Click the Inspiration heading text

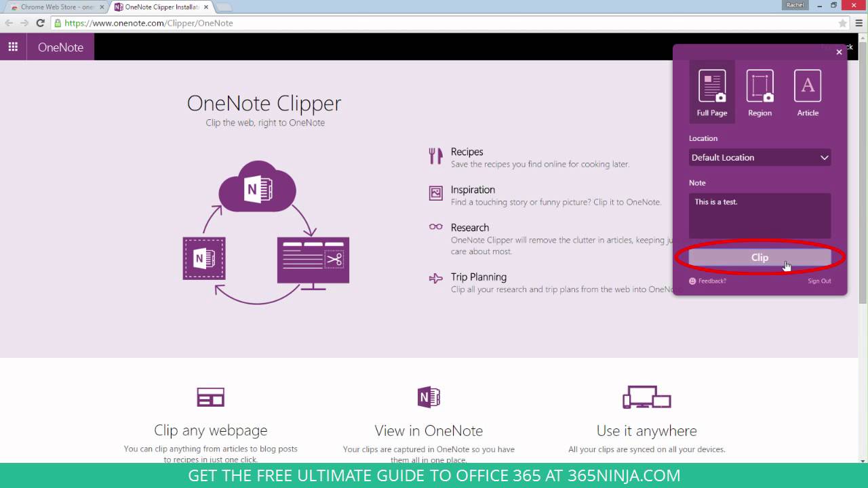473,190
